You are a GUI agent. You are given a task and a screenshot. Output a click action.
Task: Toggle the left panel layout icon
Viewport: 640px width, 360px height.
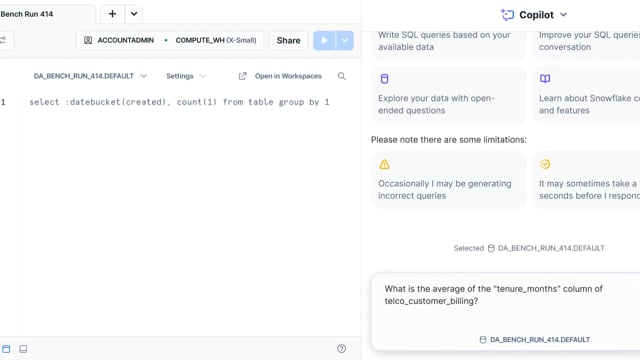tap(6, 349)
